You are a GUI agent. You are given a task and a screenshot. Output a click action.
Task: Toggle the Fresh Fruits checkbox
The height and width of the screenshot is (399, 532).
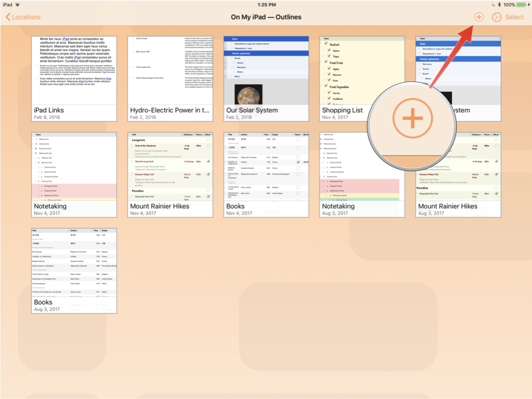coord(325,63)
